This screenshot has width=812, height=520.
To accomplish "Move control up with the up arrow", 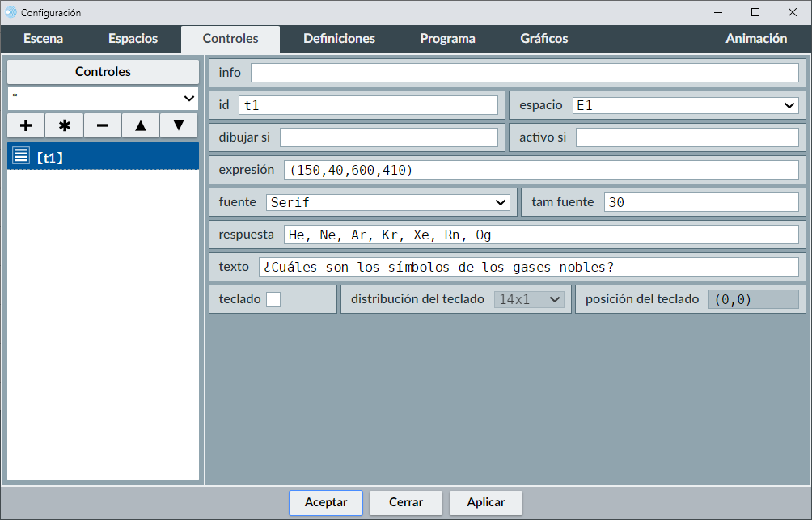I will tap(141, 125).
